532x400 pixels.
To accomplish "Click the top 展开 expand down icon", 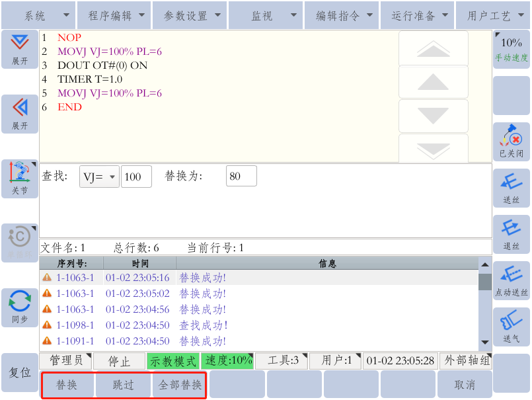I will click(20, 49).
